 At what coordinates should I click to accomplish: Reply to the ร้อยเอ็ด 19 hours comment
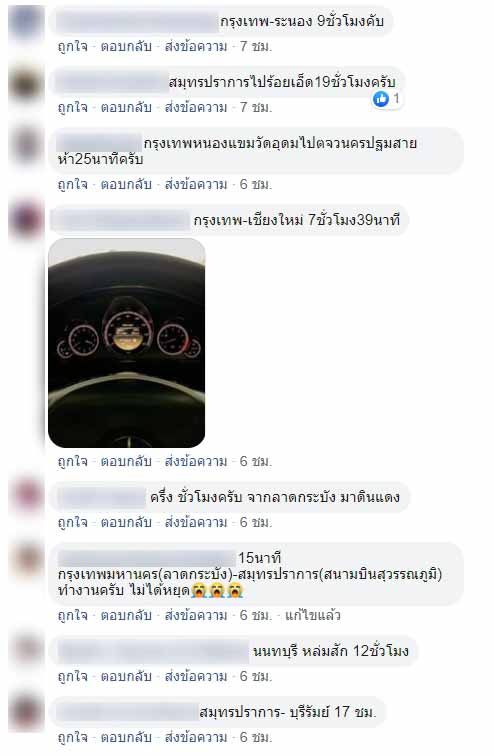click(x=126, y=107)
